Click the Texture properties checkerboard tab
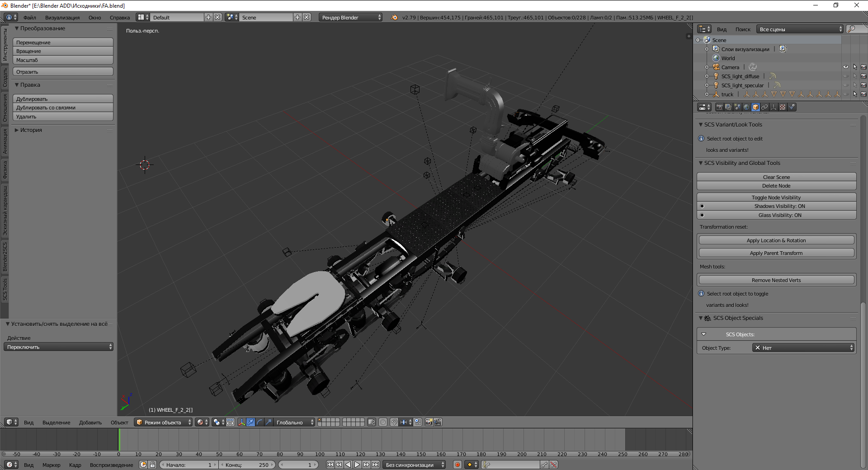This screenshot has width=868, height=470. coord(783,107)
